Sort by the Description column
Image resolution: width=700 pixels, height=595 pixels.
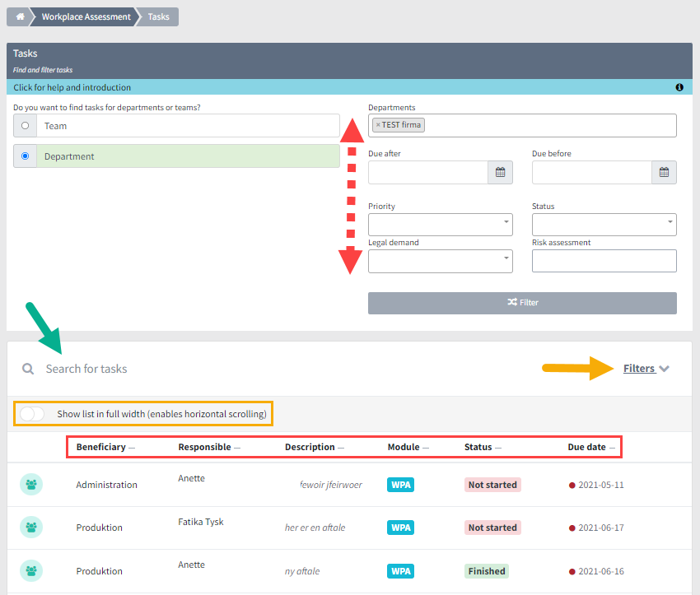315,447
